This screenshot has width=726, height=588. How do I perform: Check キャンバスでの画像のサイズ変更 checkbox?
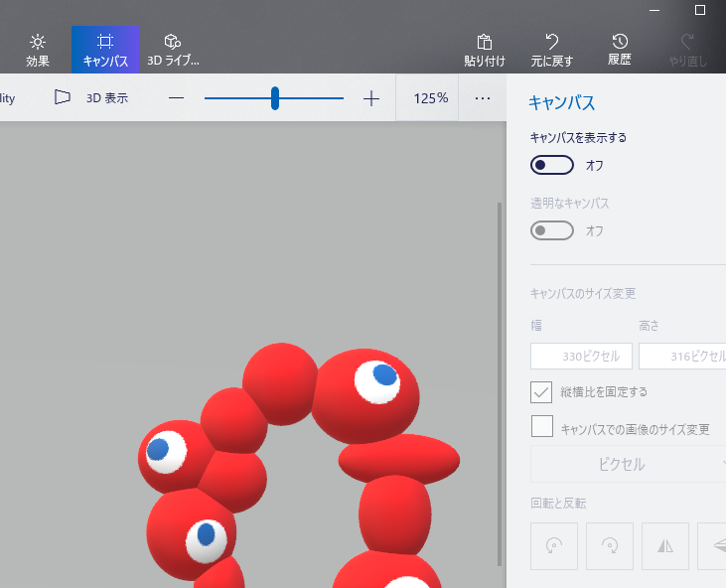coord(541,426)
